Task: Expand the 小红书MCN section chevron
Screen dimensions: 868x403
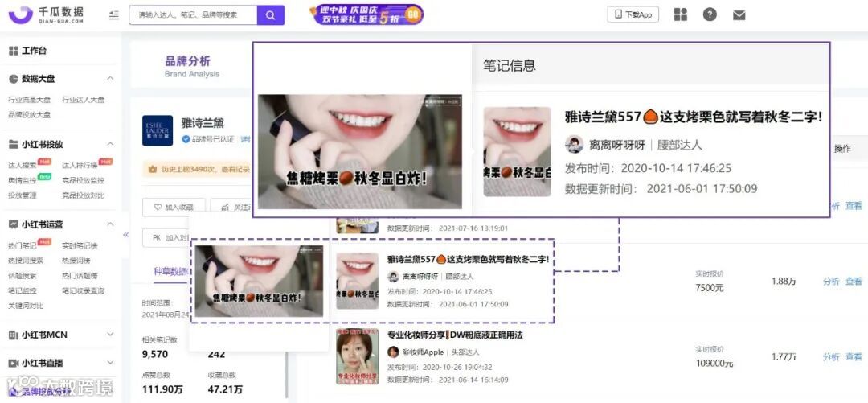Action: pos(110,335)
